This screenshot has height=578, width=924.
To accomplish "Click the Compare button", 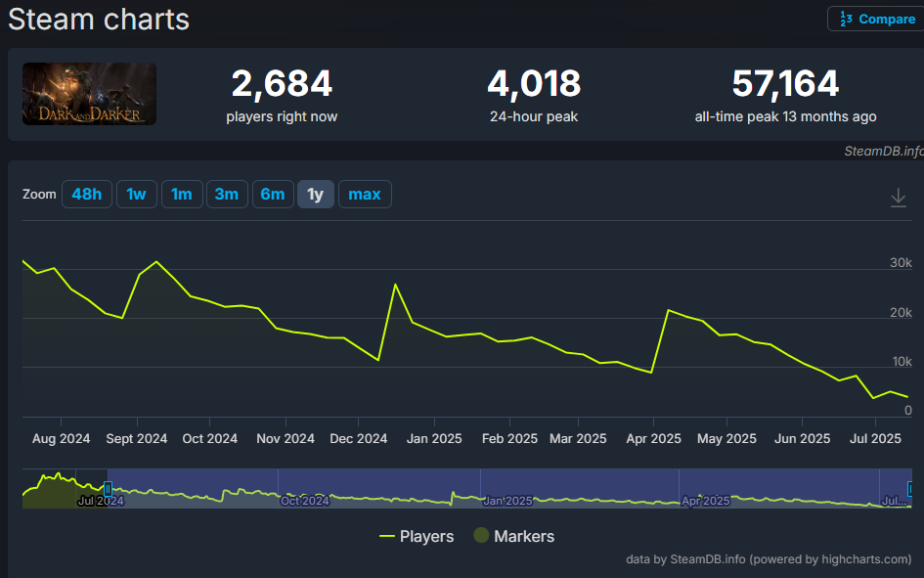I will point(877,19).
